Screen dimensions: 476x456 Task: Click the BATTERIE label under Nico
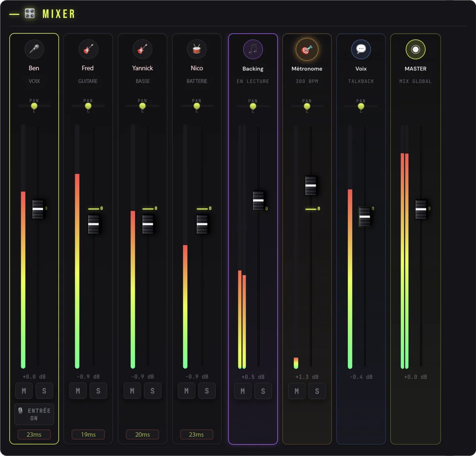pyautogui.click(x=197, y=81)
